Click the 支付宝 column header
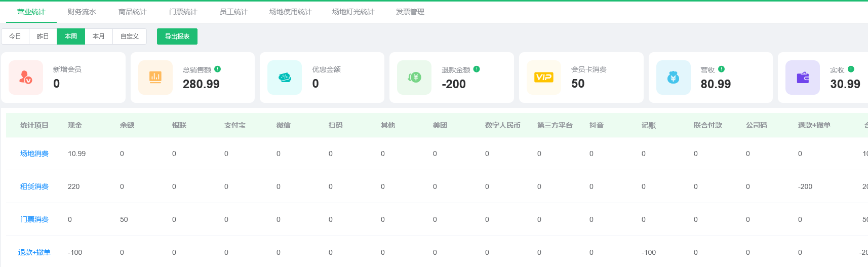This screenshot has width=868, height=267. 235,125
